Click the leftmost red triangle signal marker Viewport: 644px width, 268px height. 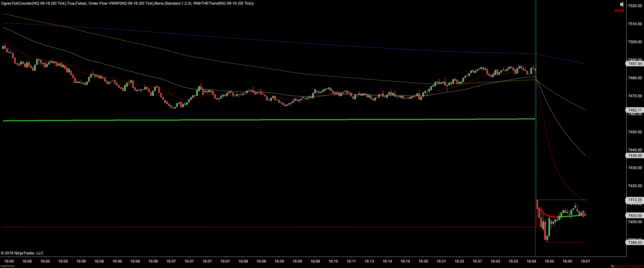201,84
